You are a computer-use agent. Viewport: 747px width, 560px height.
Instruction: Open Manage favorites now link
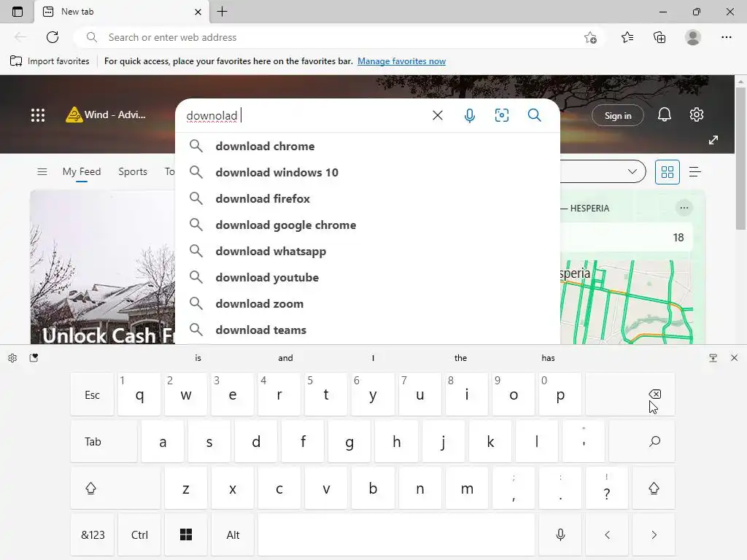tap(402, 61)
